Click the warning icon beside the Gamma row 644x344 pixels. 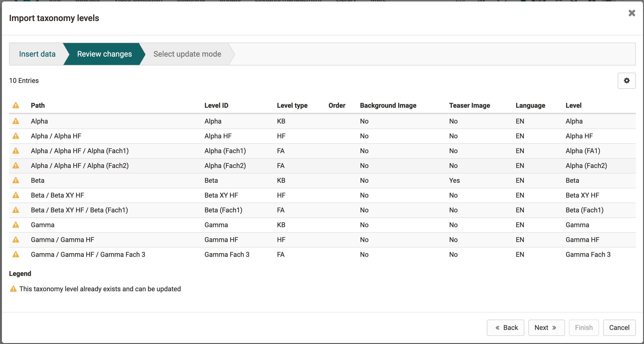click(16, 225)
